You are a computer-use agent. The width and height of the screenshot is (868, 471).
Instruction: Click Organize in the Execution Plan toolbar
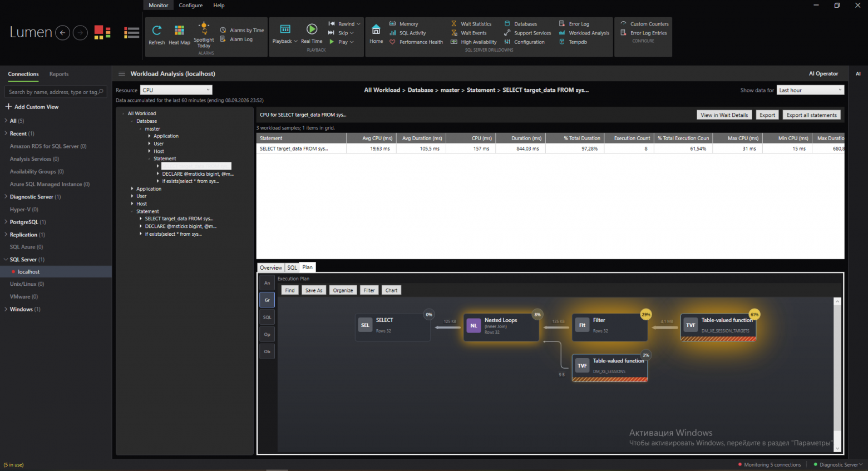click(343, 290)
